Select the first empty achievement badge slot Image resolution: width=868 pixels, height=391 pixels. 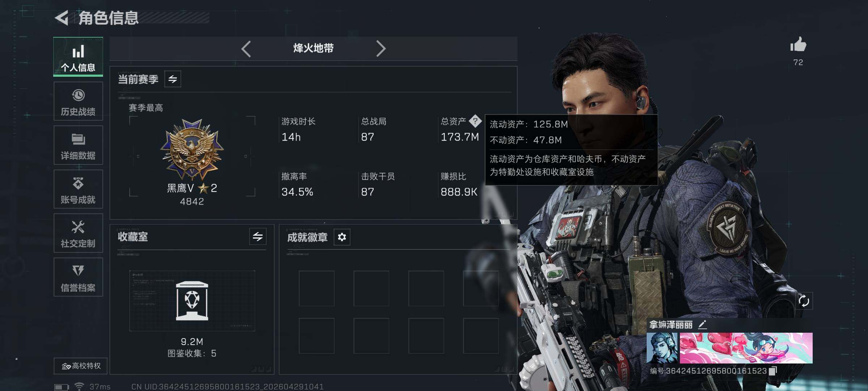pyautogui.click(x=316, y=289)
